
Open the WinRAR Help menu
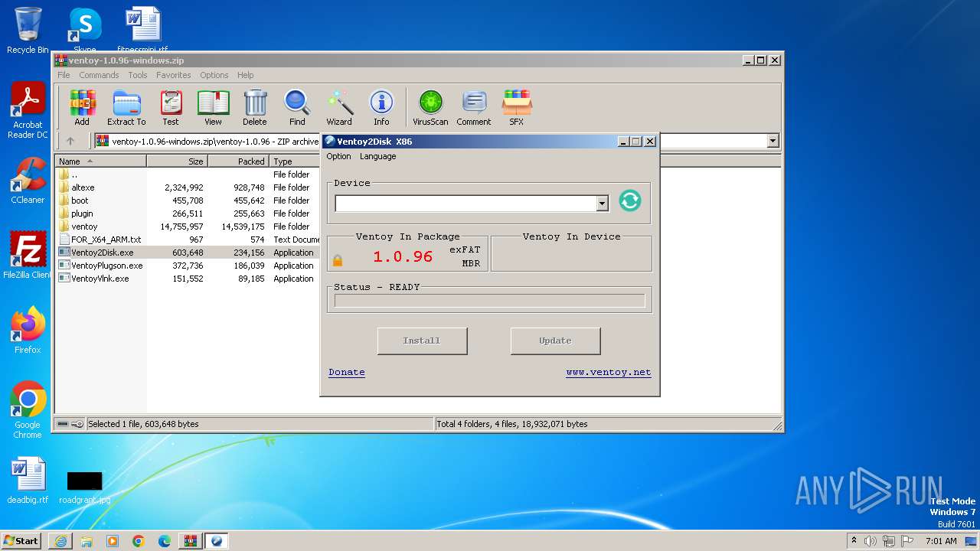[245, 75]
